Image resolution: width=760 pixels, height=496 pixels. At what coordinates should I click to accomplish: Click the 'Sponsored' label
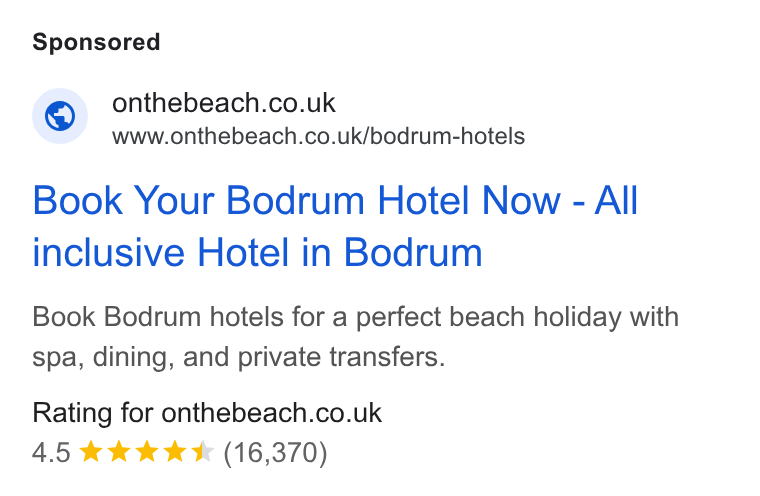click(x=96, y=42)
